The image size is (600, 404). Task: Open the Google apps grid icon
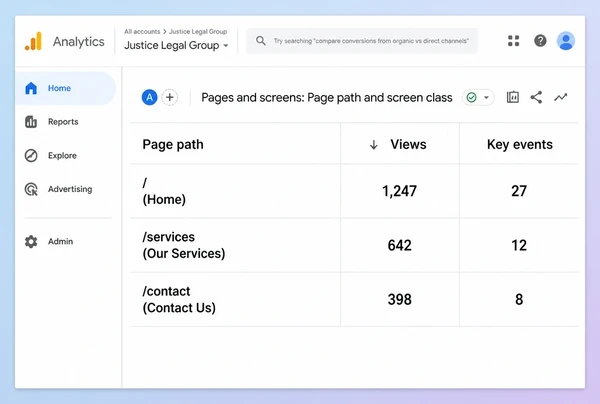514,41
